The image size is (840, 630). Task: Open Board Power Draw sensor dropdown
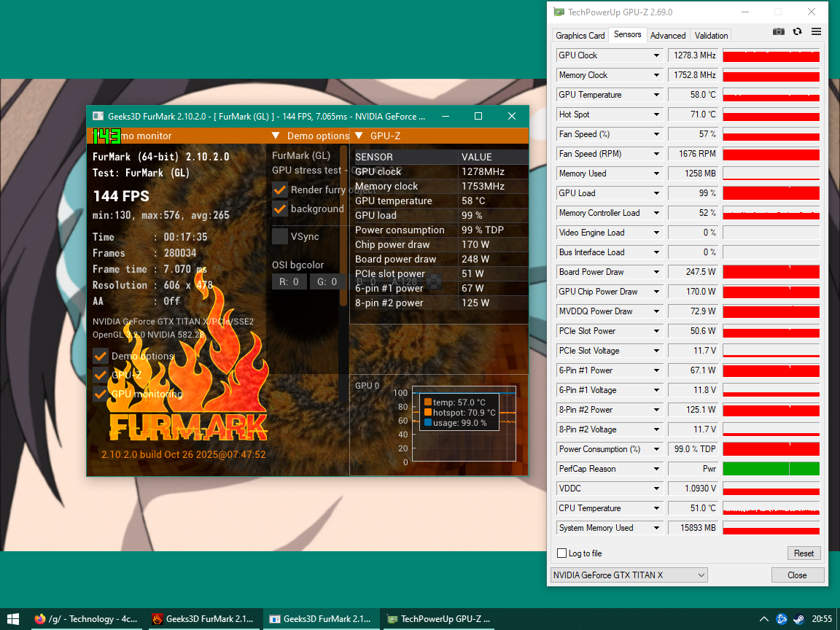[x=610, y=271]
